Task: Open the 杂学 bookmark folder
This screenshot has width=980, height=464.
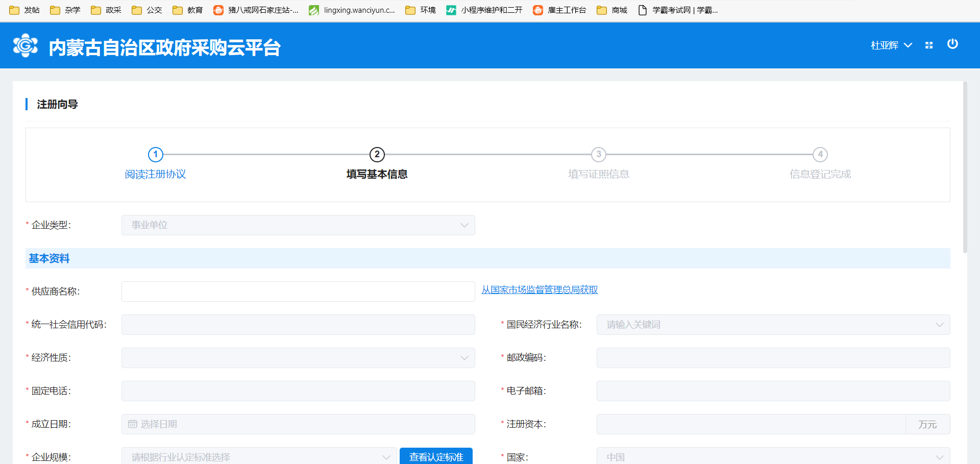Action: tap(65, 10)
